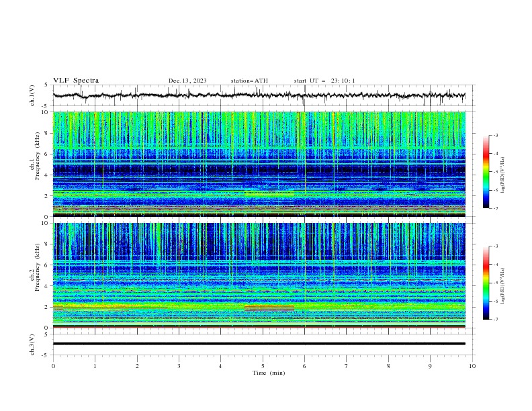Click the ch.1 voltage waveform trace

259,95
